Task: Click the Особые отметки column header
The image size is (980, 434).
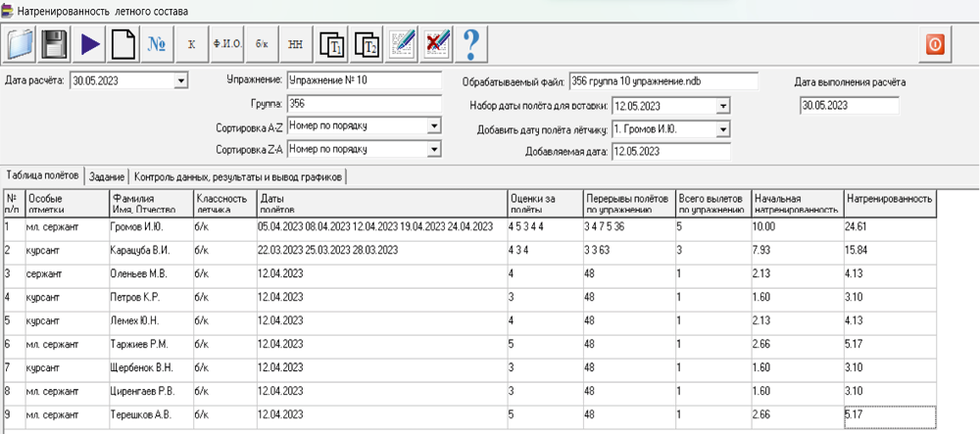Action: pos(66,204)
